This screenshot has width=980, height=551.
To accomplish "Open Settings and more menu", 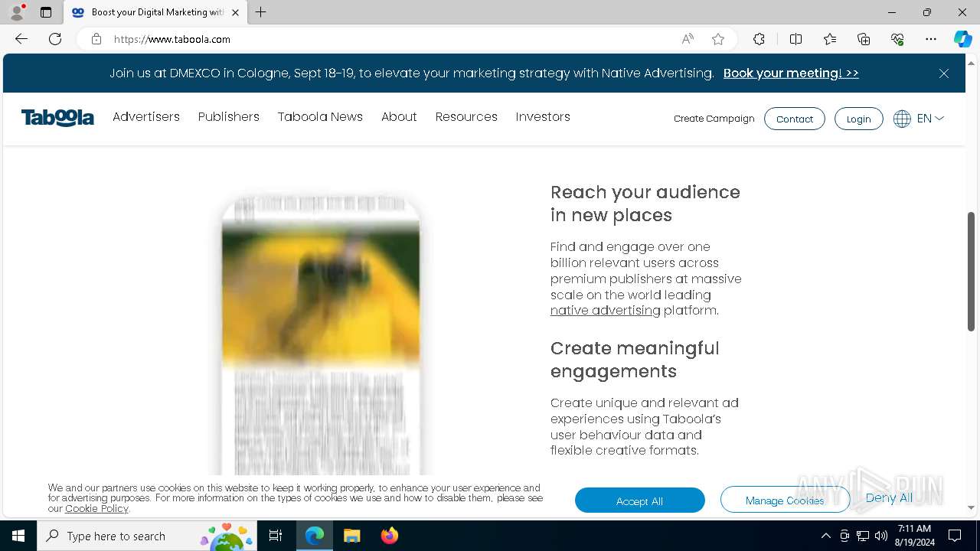I will click(x=931, y=39).
